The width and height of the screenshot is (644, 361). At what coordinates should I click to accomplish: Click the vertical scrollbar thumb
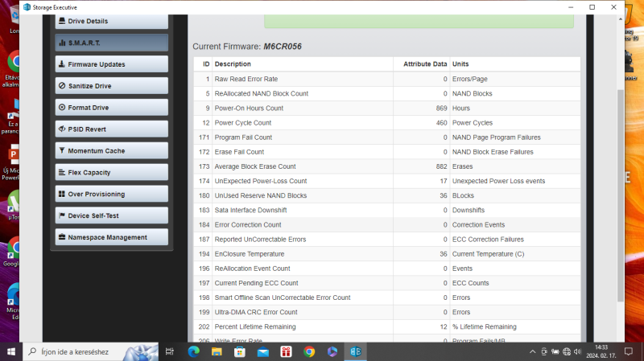(620, 195)
